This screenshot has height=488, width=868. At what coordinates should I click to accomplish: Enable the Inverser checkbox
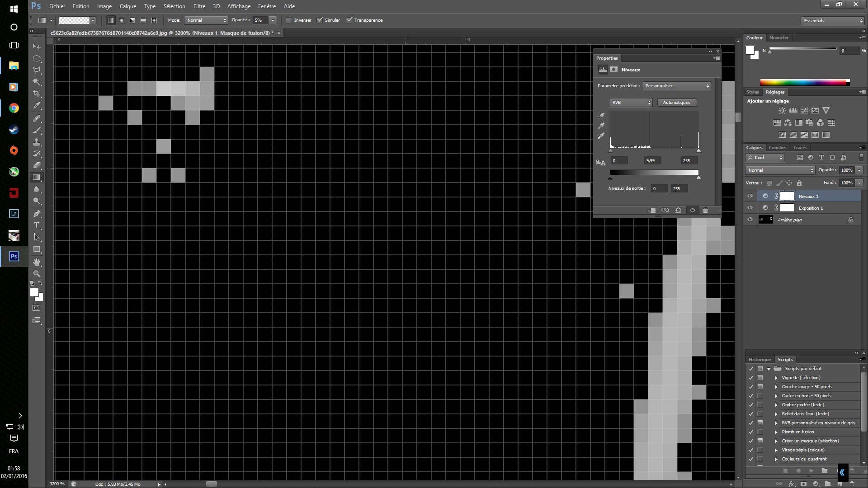coord(289,20)
